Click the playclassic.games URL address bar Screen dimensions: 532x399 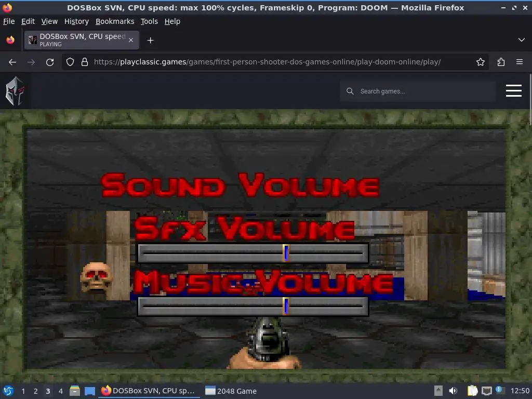pos(268,62)
